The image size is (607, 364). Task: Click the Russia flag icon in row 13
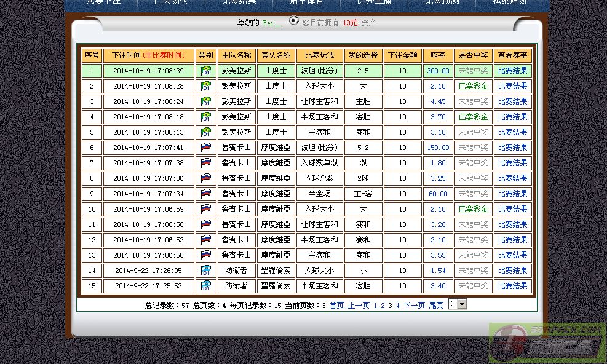point(206,255)
